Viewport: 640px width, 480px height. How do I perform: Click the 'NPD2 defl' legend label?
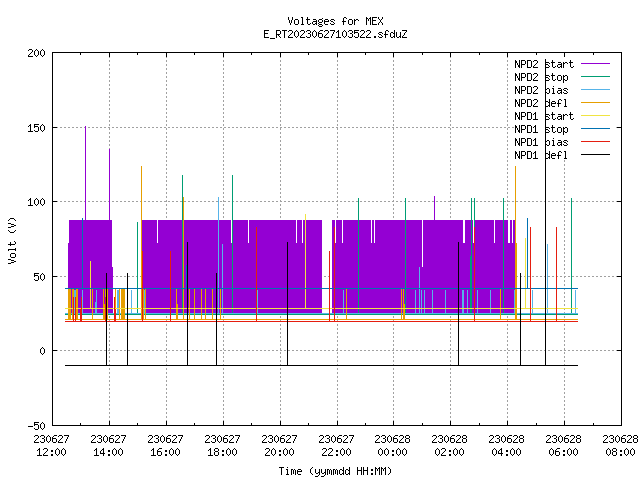[x=541, y=103]
